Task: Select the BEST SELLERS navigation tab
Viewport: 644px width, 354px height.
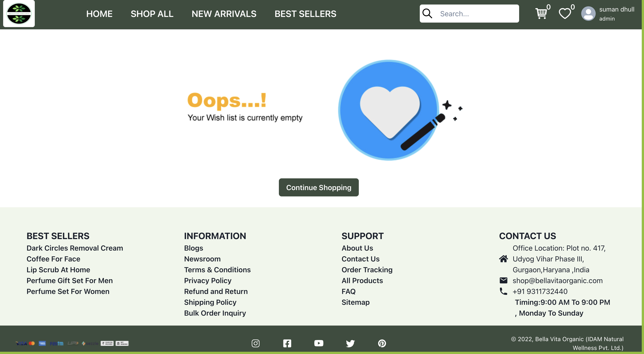Action: (x=305, y=13)
